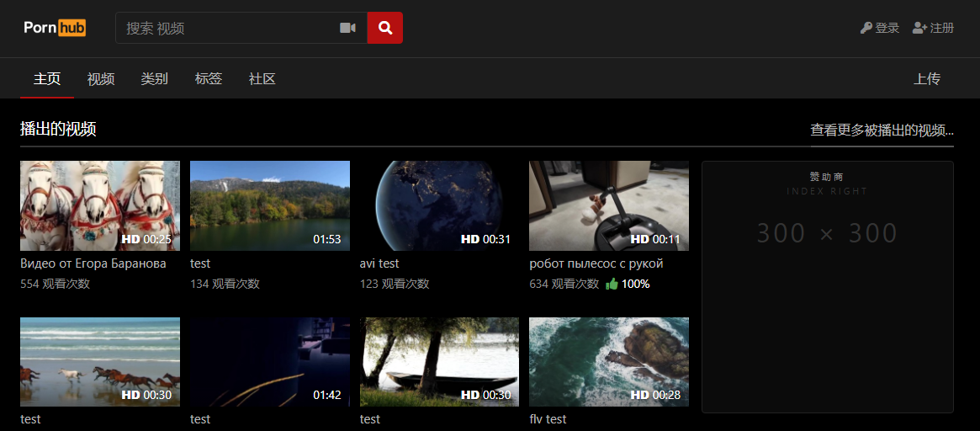The image size is (980, 431).
Task: Click the HD badge on the robot vacuum thumbnail
Action: (640, 239)
